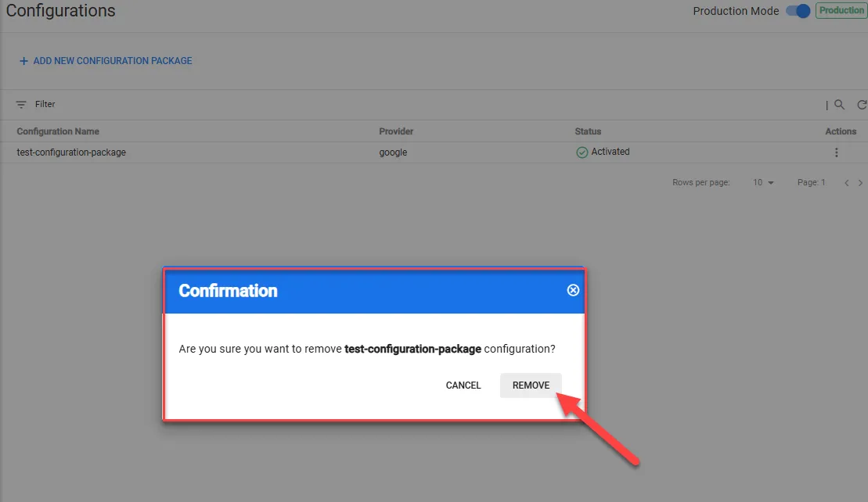
Task: Click the search magnifier icon
Action: [x=839, y=105]
